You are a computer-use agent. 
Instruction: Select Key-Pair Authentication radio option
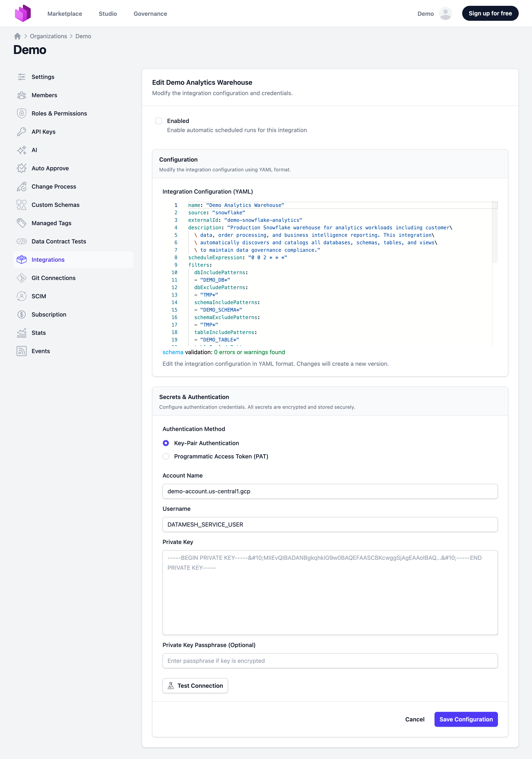[x=166, y=443]
